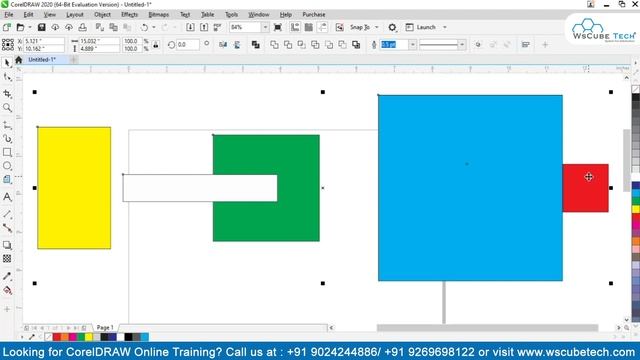Select the Connector tool

7,228
